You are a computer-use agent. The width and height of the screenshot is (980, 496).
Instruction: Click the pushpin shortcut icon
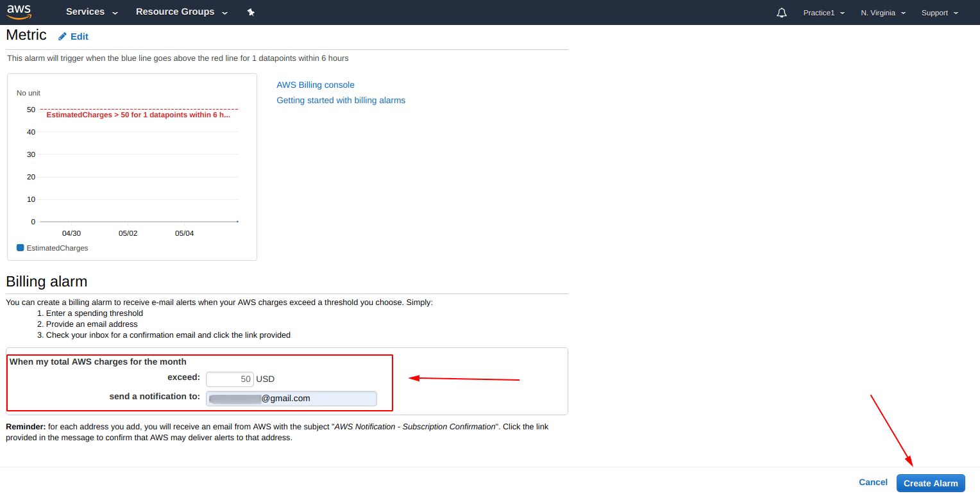coord(251,12)
